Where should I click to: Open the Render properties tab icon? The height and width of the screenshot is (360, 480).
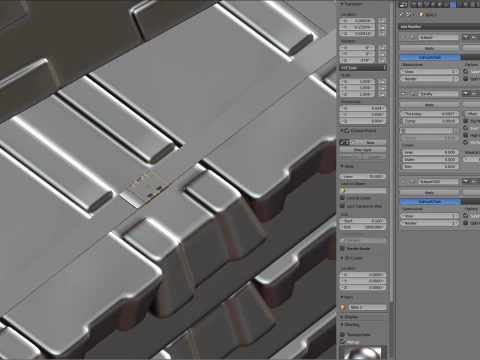(x=415, y=5)
